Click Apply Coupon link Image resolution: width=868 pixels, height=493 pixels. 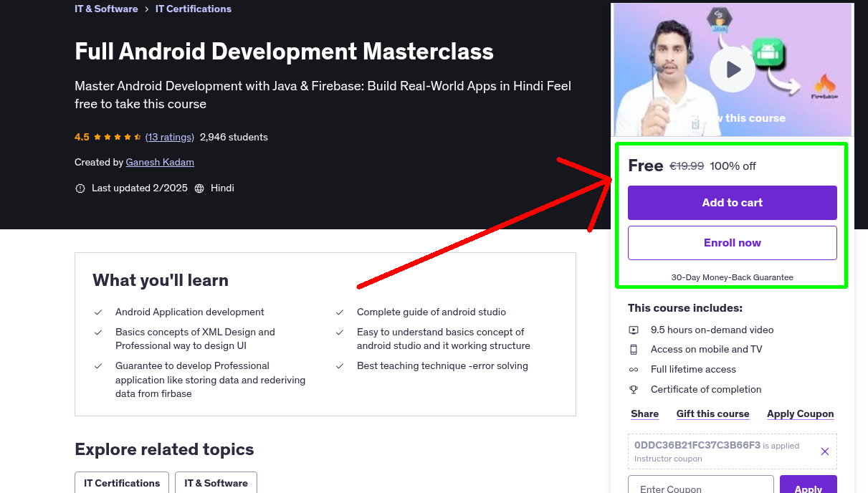pyautogui.click(x=801, y=414)
